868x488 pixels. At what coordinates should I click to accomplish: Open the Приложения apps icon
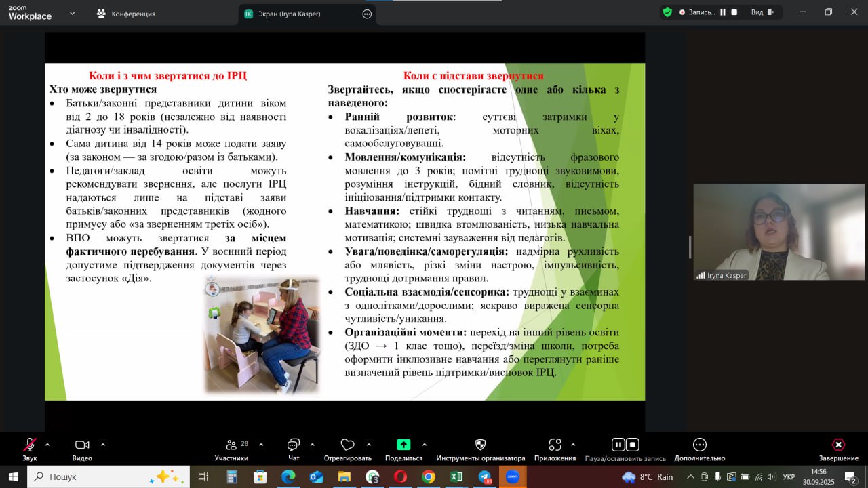point(555,445)
